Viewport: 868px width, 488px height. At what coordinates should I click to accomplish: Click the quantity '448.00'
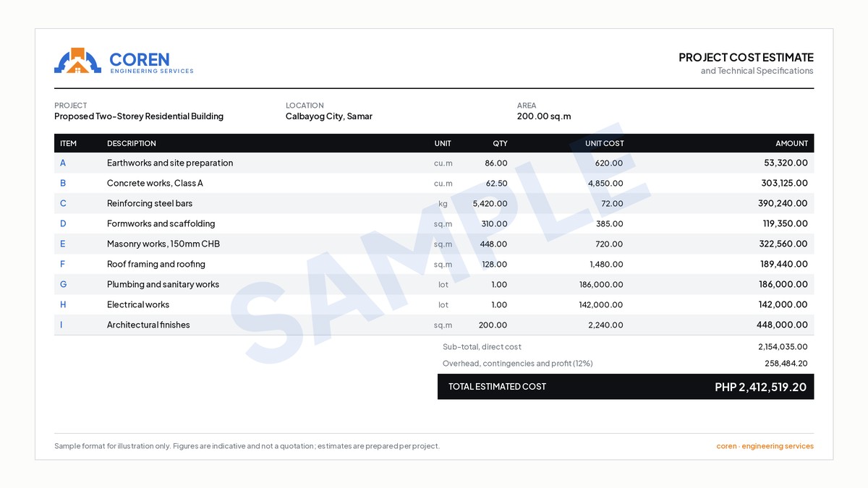point(493,244)
